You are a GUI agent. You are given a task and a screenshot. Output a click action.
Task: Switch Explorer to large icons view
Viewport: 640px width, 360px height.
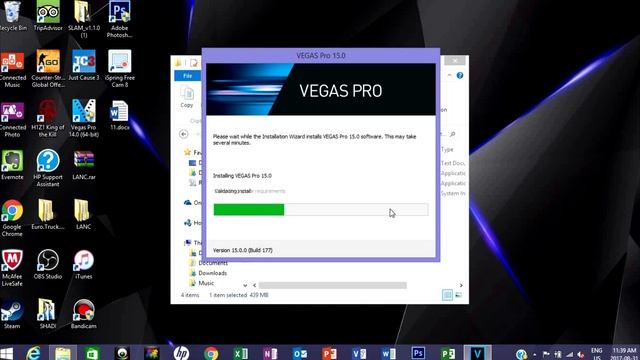coord(458,295)
